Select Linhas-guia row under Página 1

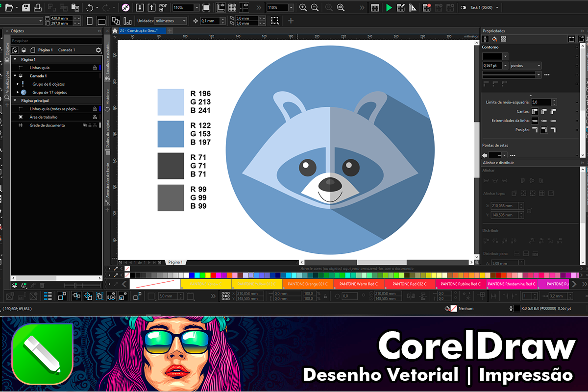pyautogui.click(x=56, y=68)
